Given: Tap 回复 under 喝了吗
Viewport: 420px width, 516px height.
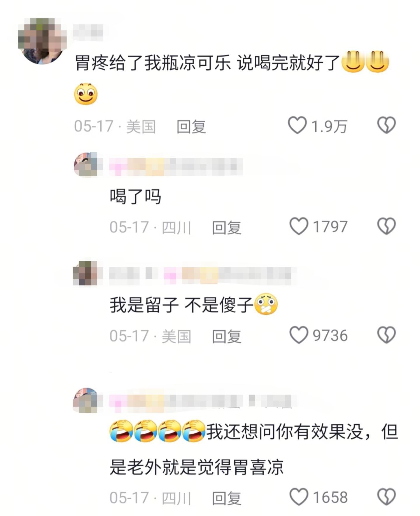Looking at the screenshot, I should point(227,228).
